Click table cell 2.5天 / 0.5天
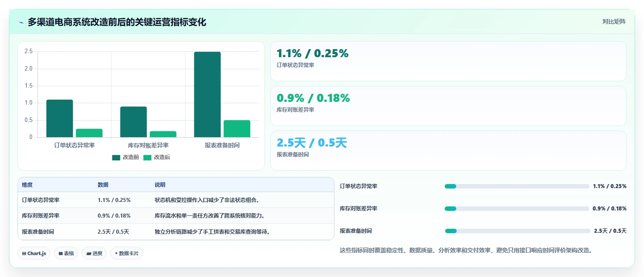The image size is (644, 277). coord(113,232)
